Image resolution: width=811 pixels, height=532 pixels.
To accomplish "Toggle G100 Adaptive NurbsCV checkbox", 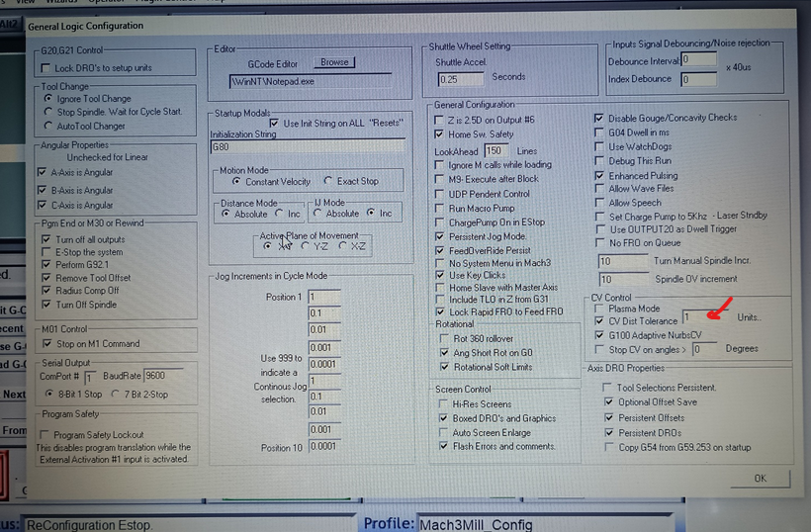I will (599, 335).
